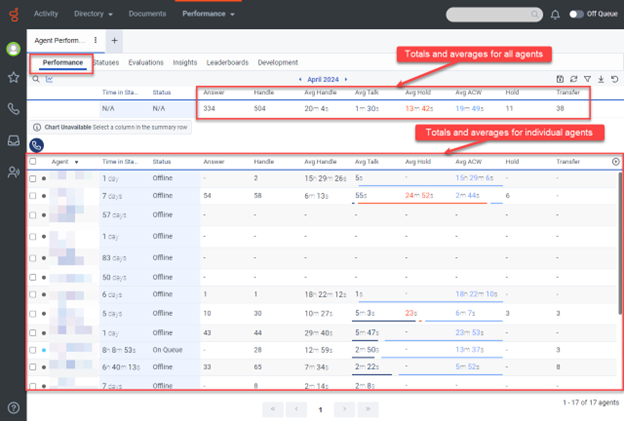The height and width of the screenshot is (421, 624).
Task: Check the select-all agents checkbox
Action: (x=33, y=161)
